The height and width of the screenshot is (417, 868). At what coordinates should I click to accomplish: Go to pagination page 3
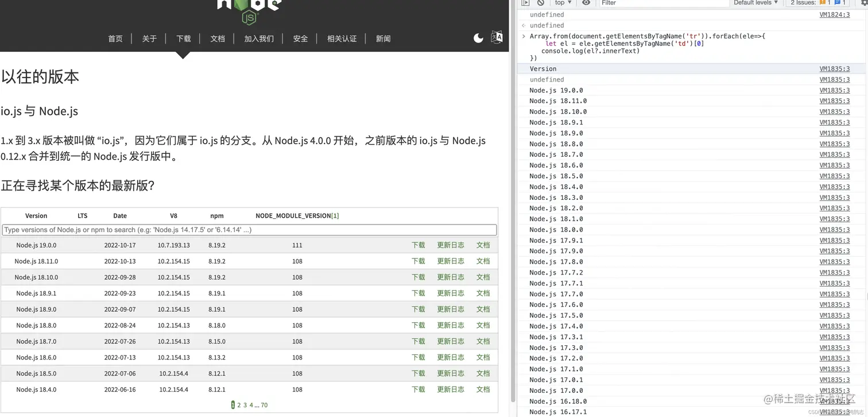tap(245, 406)
